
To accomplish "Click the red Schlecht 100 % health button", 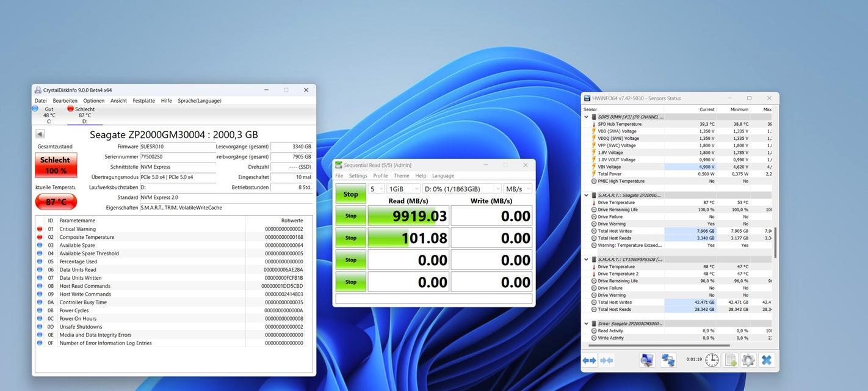I will tap(56, 165).
